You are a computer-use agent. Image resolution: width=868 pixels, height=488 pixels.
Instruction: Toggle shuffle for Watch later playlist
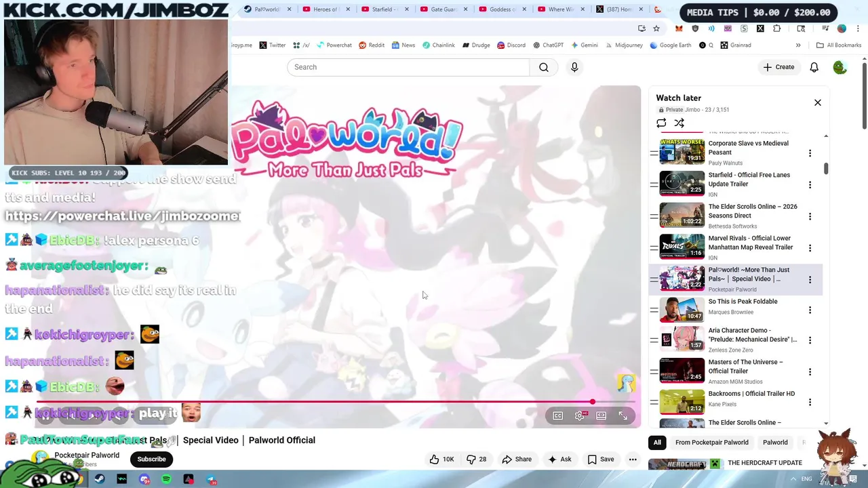click(x=679, y=123)
